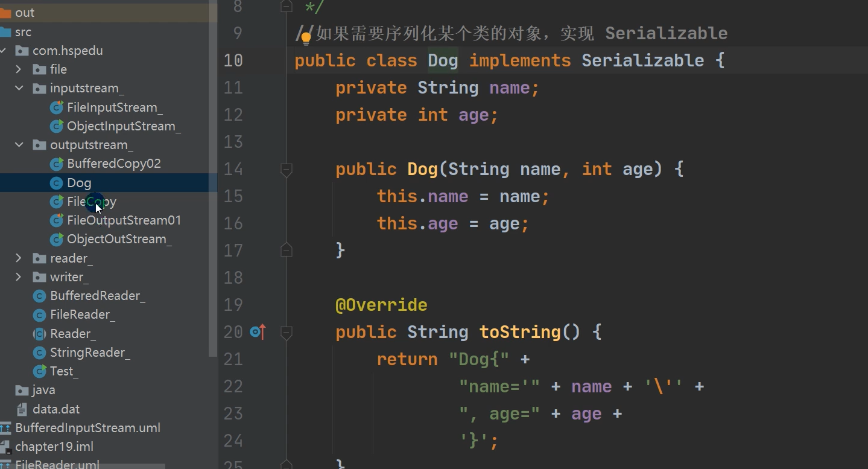Click the BufferedReader_ class icon
The height and width of the screenshot is (469, 868).
(x=39, y=296)
